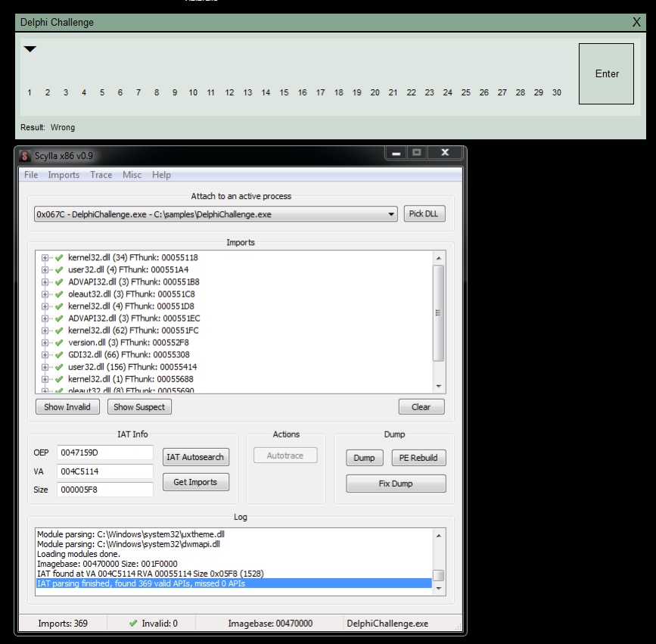Click the Log scrollbar thumb
This screenshot has width=656, height=644.
pos(438,575)
